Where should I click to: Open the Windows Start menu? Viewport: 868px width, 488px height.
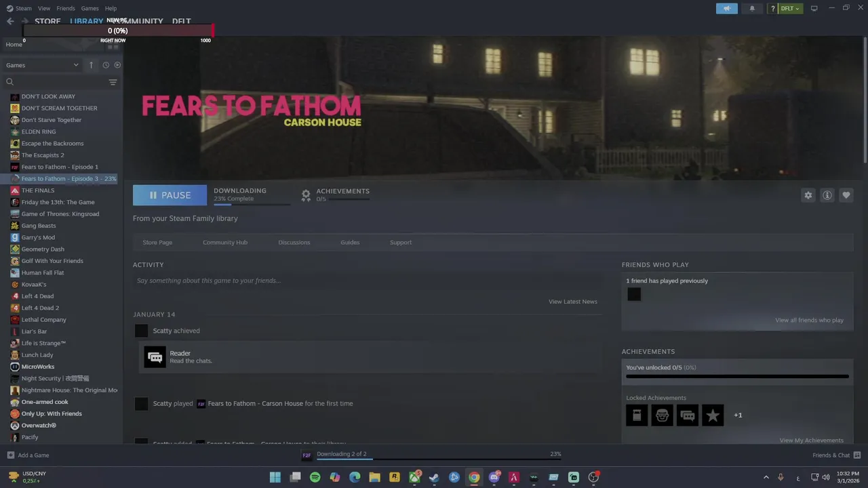[275, 477]
